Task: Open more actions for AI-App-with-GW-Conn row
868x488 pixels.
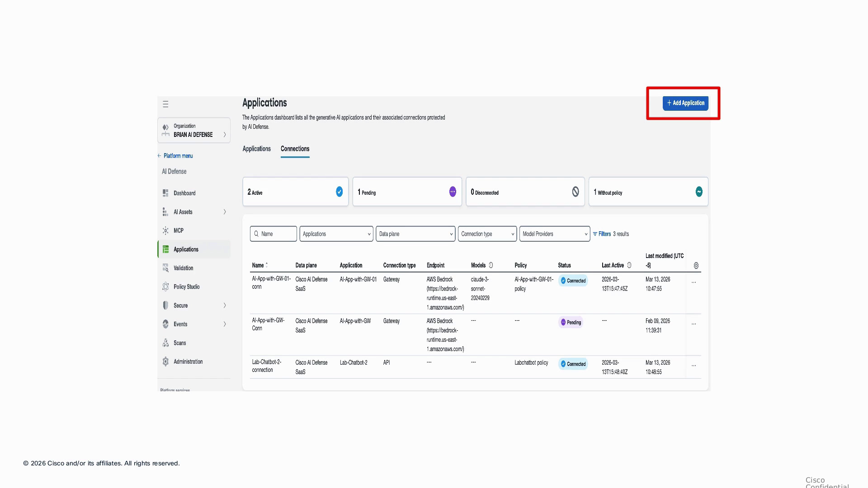Action: [x=694, y=324]
